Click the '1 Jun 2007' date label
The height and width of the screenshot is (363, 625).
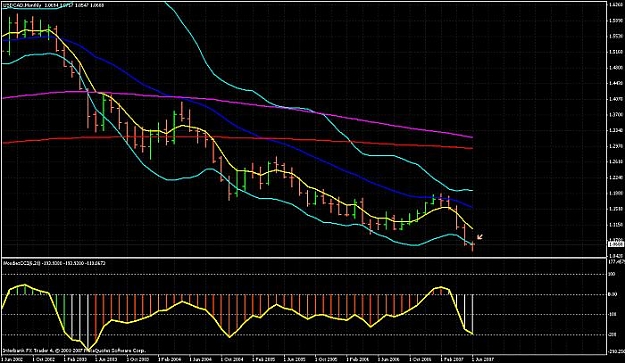coord(483,359)
